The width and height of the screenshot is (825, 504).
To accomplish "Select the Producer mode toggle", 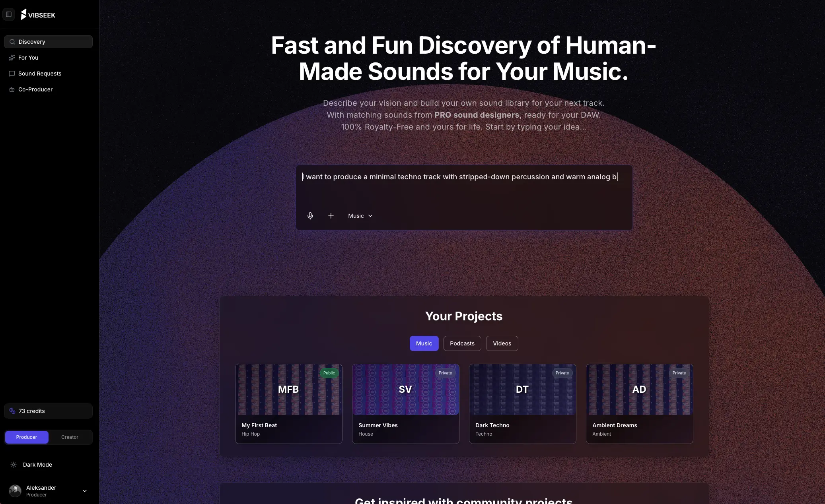I will click(x=27, y=437).
